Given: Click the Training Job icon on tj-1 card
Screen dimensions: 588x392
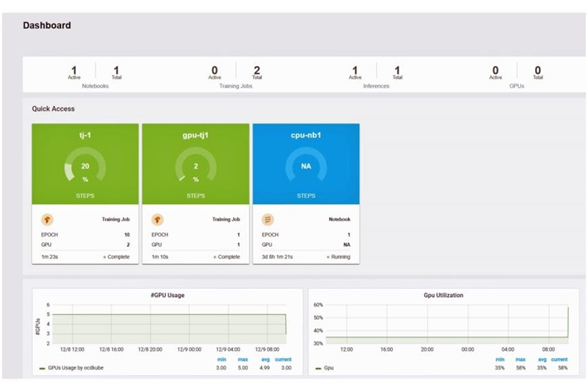Looking at the screenshot, I should pyautogui.click(x=47, y=219).
